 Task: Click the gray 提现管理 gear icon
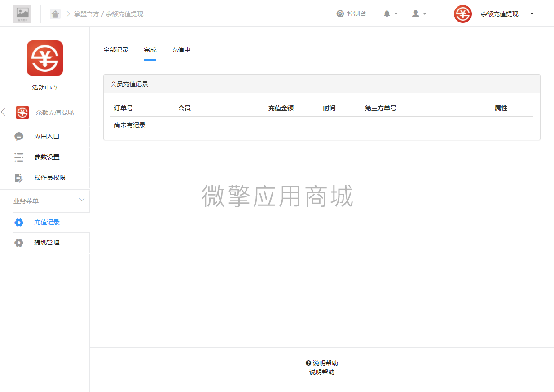[x=19, y=243]
